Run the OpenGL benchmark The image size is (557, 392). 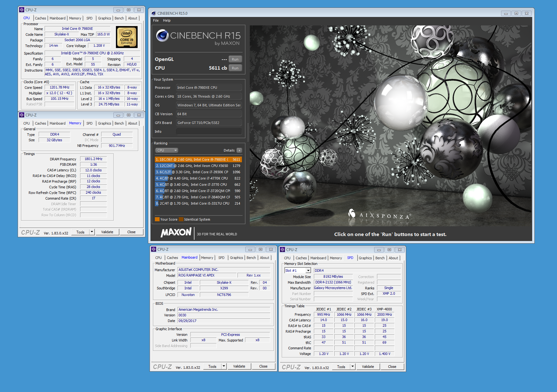tap(235, 59)
